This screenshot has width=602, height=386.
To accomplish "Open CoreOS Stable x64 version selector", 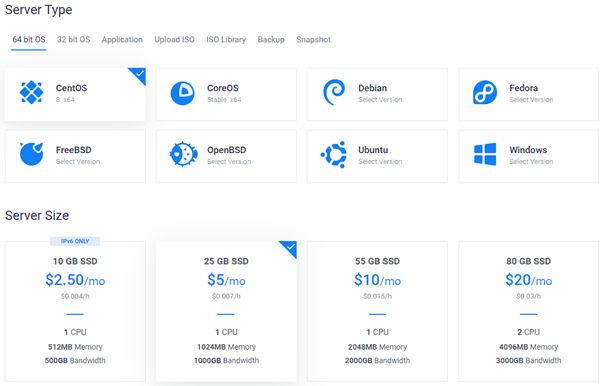I will [x=224, y=100].
